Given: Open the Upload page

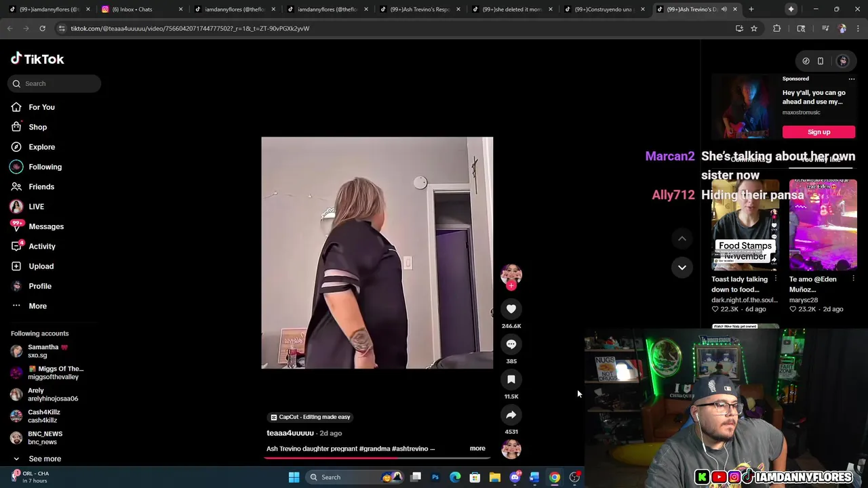Looking at the screenshot, I should [41, 266].
